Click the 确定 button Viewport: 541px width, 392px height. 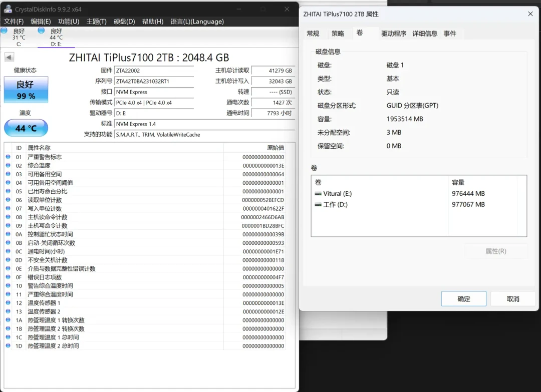coord(464,299)
